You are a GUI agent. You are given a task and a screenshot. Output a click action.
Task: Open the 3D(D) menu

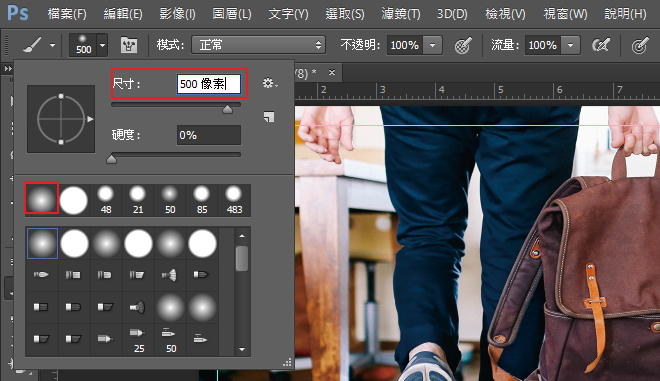pyautogui.click(x=452, y=14)
